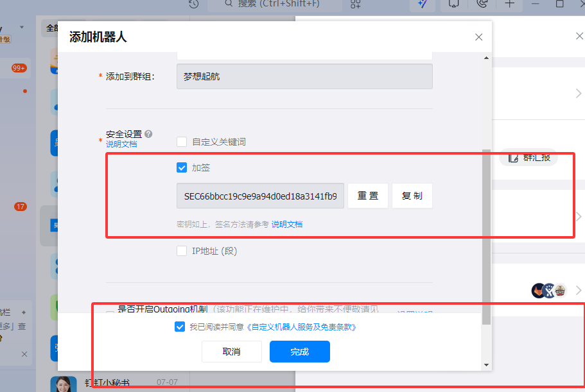Open message history clock icon in top bar
Viewport: 585px width, 392px height.
click(194, 3)
